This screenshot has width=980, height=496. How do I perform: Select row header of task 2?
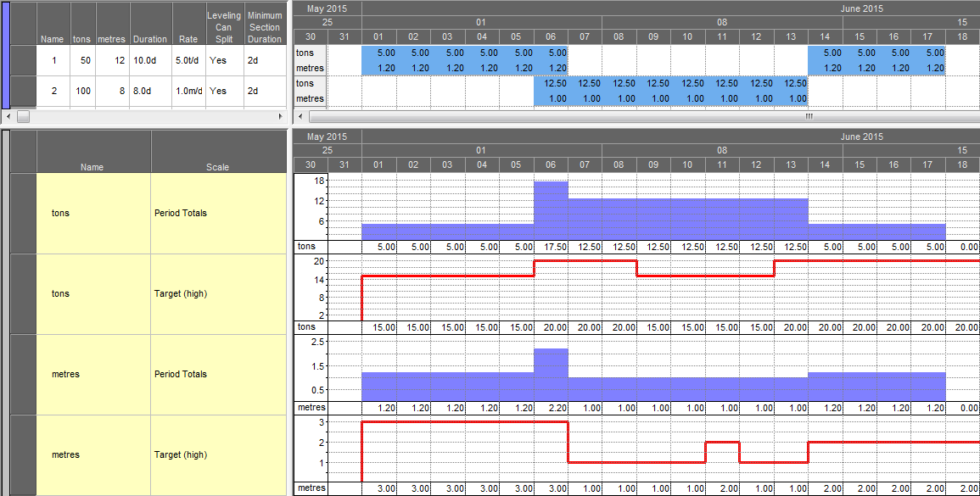pyautogui.click(x=23, y=91)
